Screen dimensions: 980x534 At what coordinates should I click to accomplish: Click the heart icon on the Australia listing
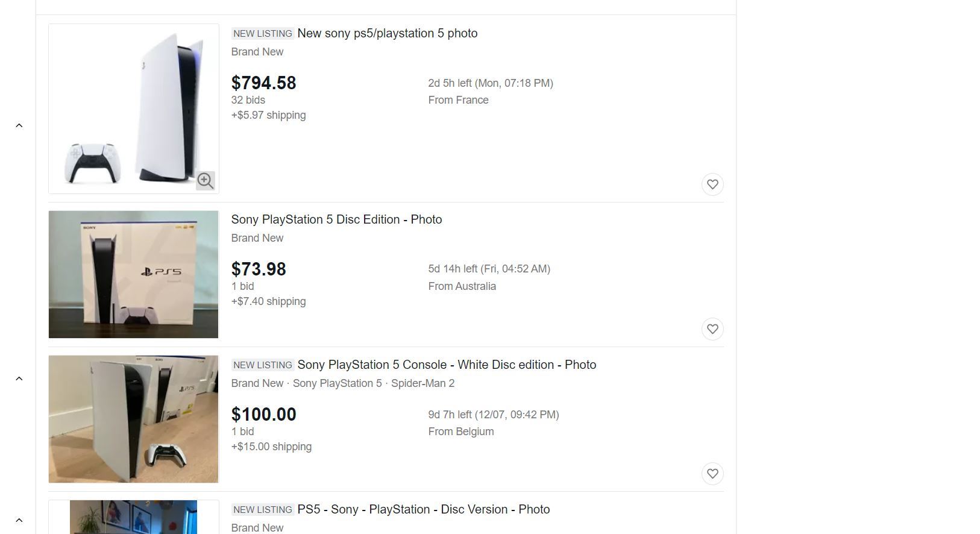[x=712, y=329]
